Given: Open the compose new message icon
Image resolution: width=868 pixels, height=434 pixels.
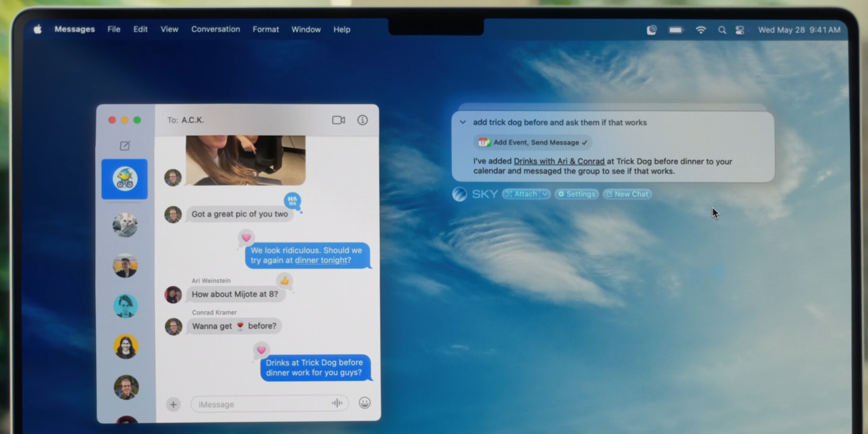Looking at the screenshot, I should [125, 146].
